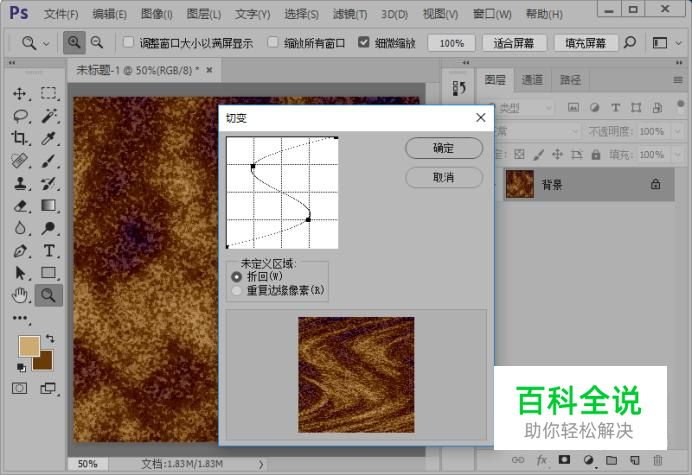This screenshot has width=692, height=475.
Task: Click the foreground color swatch
Action: pos(30,346)
